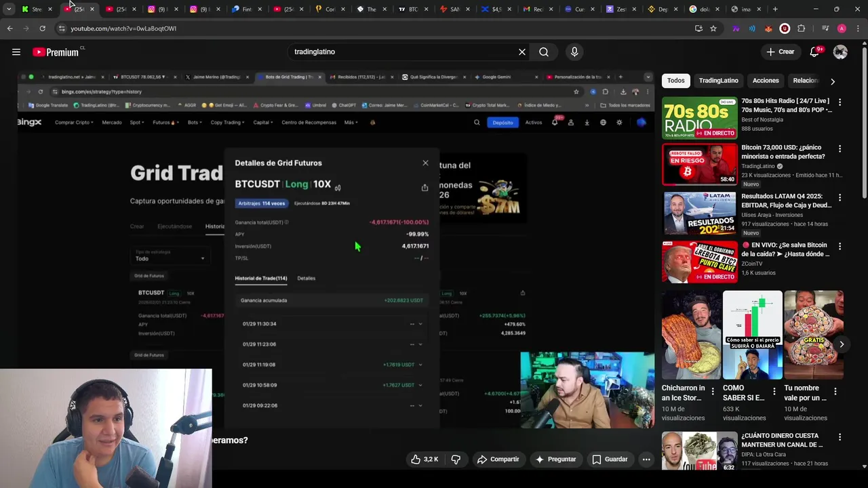Click the BingX search icon in video
The width and height of the screenshot is (868, 488).
click(477, 123)
